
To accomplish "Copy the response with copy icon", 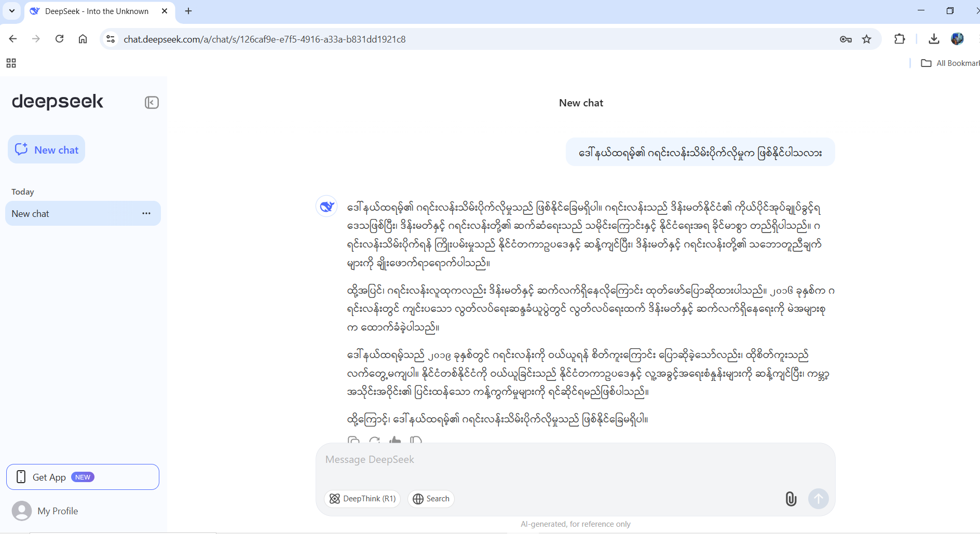I will 353,440.
